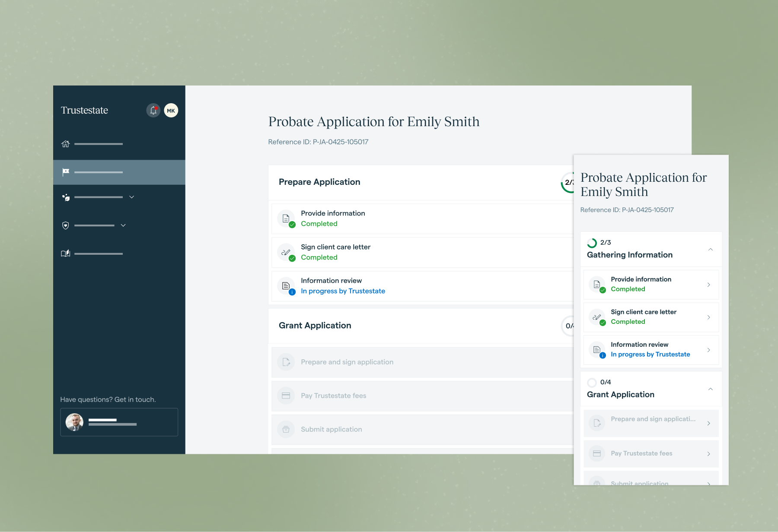Viewport: 778px width, 532px height.
Task: Click In progress by Trustestate link
Action: pyautogui.click(x=343, y=291)
